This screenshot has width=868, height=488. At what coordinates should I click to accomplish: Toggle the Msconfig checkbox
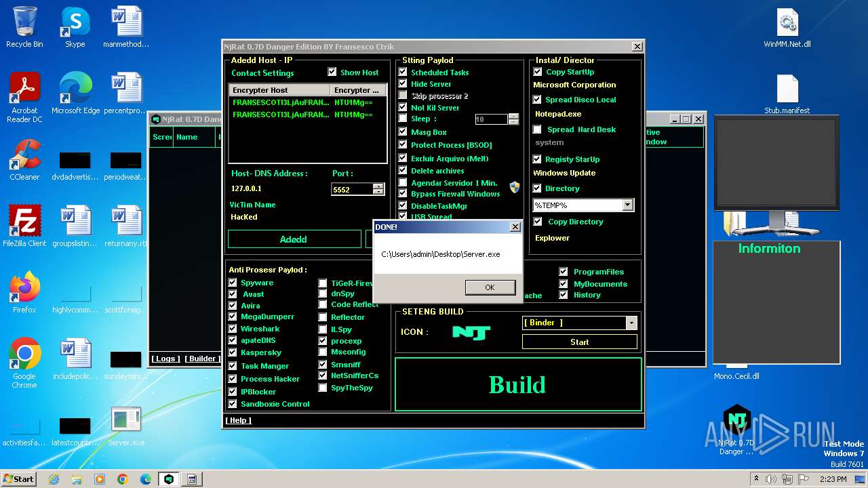pos(323,352)
